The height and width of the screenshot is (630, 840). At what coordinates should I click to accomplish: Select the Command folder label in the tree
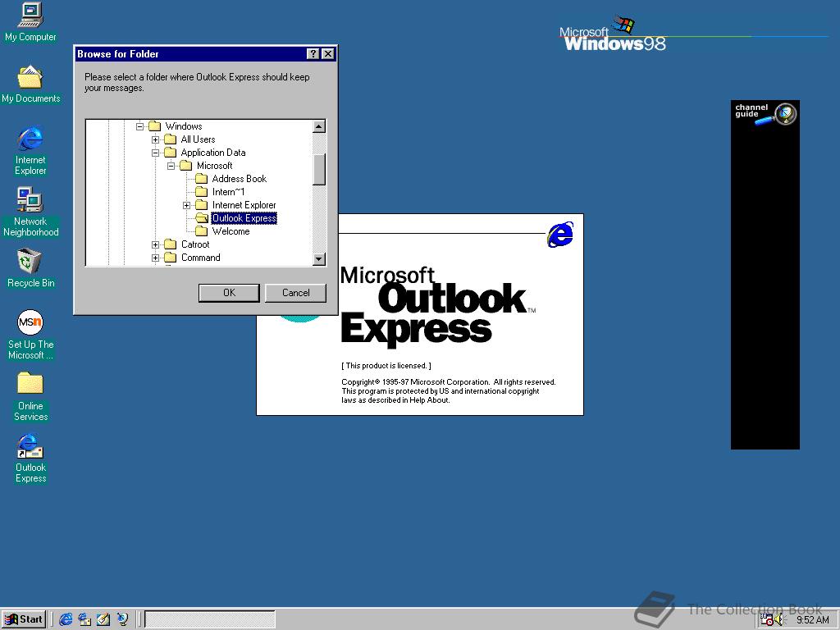(x=200, y=258)
